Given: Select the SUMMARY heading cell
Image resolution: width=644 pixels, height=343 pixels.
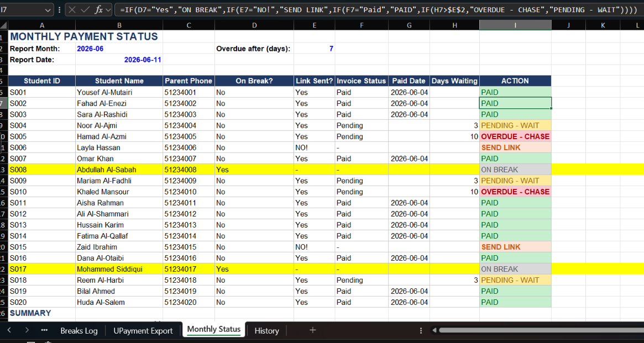Looking at the screenshot, I should tap(42, 313).
